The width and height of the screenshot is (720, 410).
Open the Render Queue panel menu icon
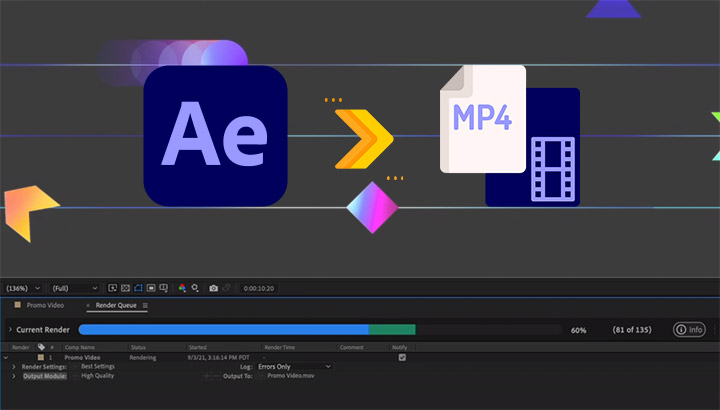coord(145,305)
